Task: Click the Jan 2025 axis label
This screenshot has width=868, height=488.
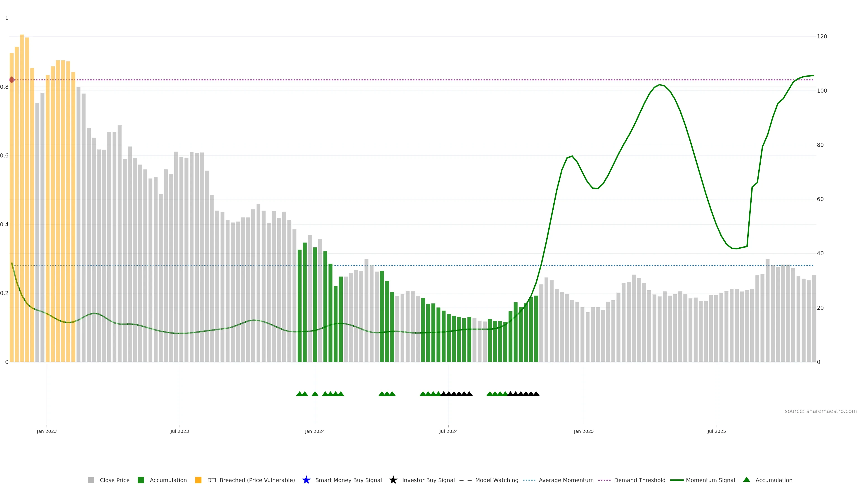Action: 584,432
